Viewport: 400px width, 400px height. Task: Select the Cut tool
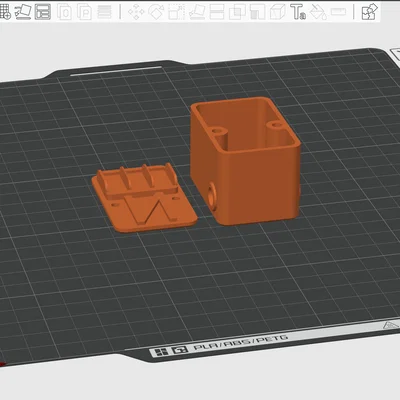[x=217, y=12]
